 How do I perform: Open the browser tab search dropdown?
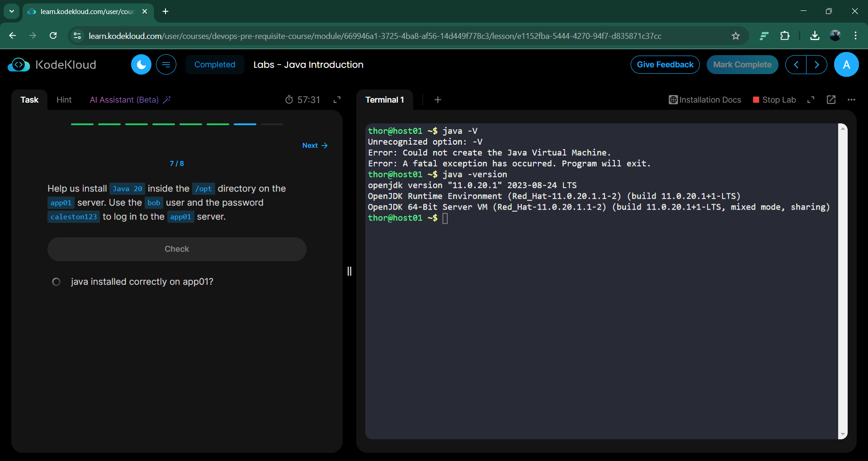tap(12, 11)
